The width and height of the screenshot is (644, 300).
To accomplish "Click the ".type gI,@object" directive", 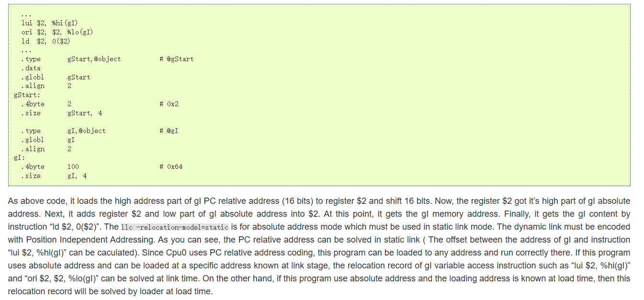I will 63,131.
